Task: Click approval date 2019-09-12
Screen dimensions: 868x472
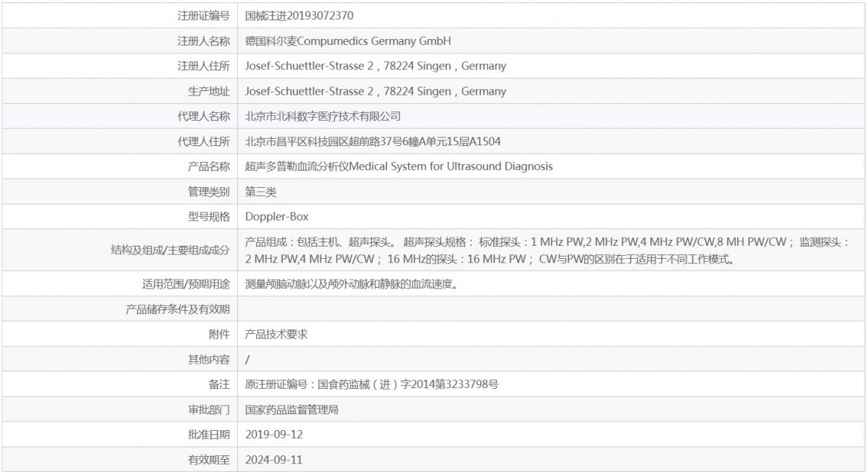Action: [274, 434]
